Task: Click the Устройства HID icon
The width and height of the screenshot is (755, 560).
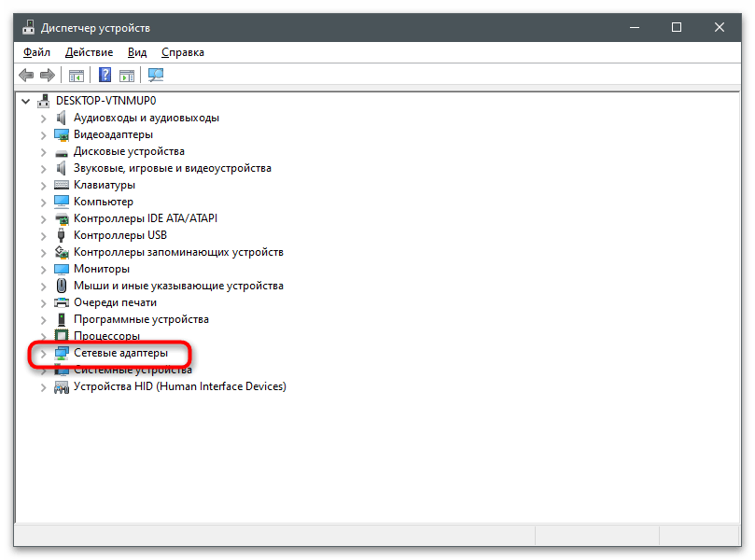Action: pos(62,386)
